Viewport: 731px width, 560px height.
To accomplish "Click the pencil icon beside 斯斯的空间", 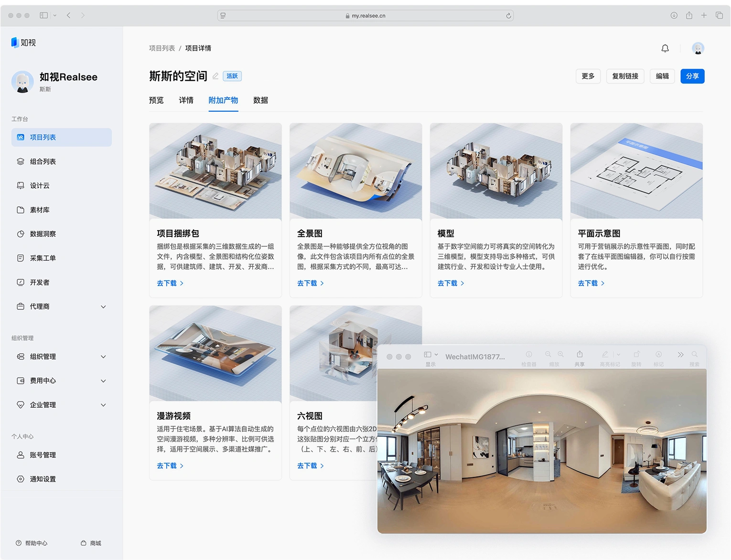I will tap(215, 76).
